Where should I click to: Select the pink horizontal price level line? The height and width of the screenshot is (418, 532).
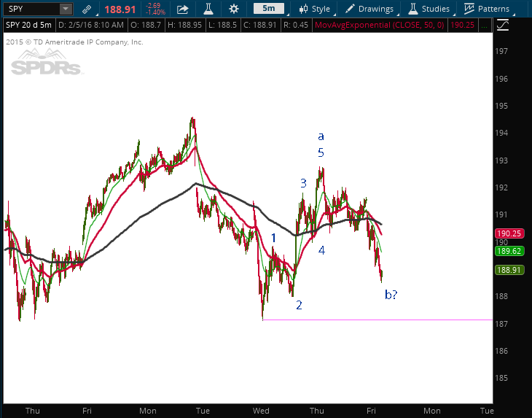pyautogui.click(x=378, y=320)
